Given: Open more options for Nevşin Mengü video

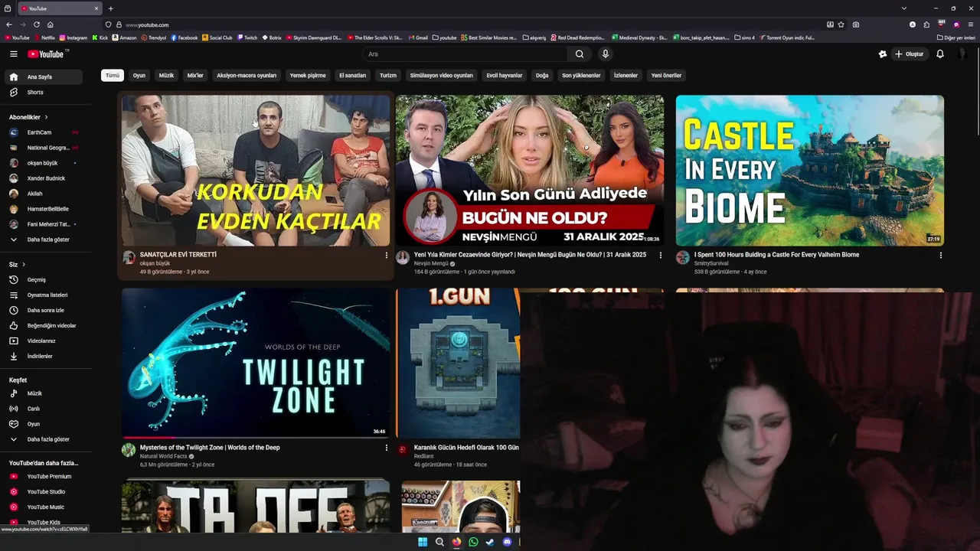Looking at the screenshot, I should (661, 256).
